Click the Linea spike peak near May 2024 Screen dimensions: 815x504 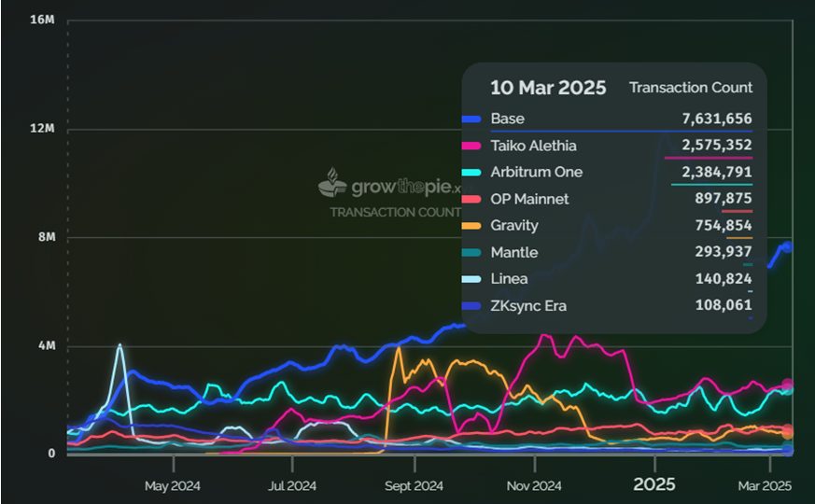(x=119, y=346)
